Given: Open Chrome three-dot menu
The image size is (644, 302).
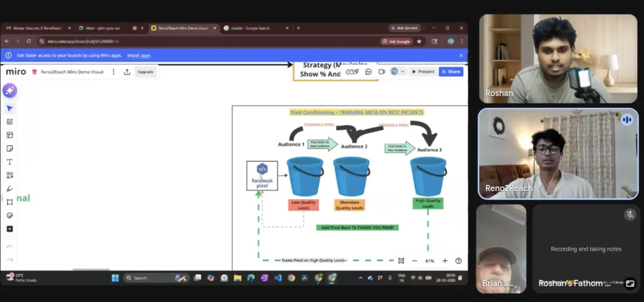Looking at the screenshot, I should click(462, 41).
